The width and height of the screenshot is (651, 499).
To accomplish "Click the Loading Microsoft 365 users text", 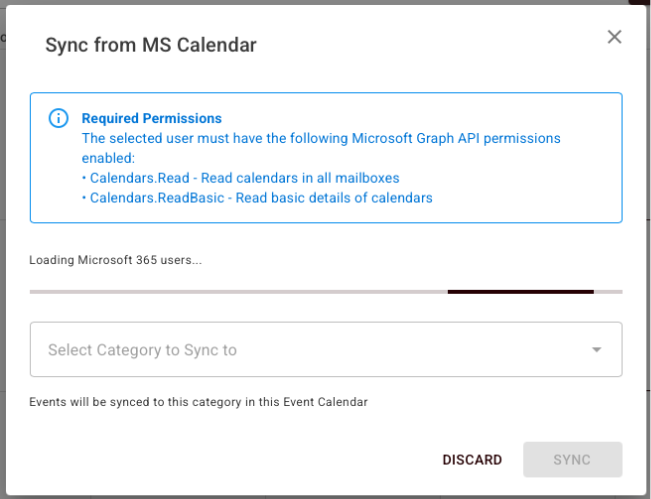I will (x=116, y=260).
